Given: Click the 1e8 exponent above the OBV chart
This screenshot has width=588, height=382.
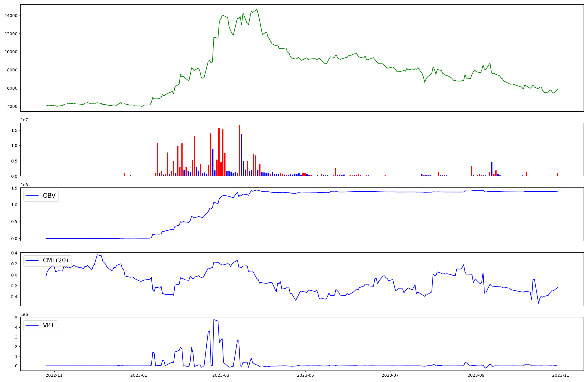Looking at the screenshot, I should 24,185.
